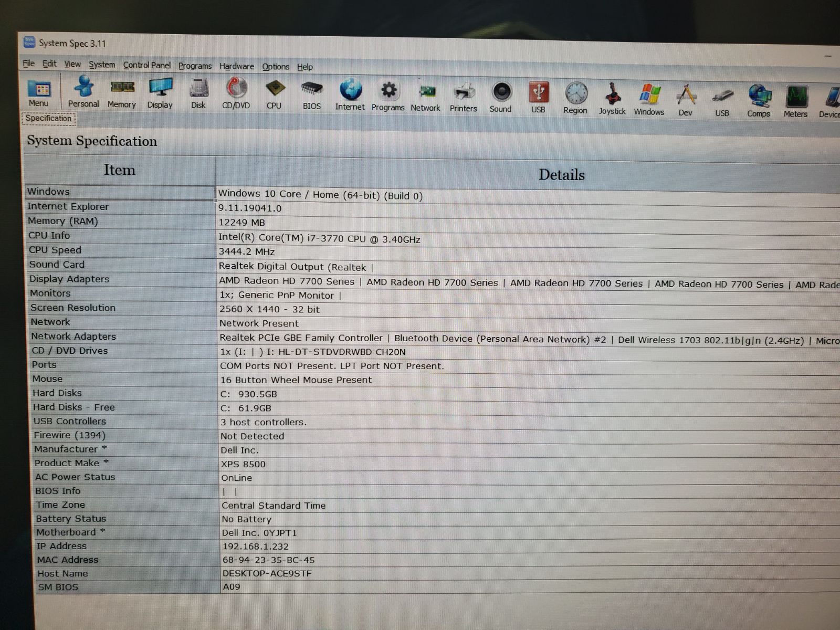Select the Specification tab
The width and height of the screenshot is (840, 630).
tap(48, 118)
